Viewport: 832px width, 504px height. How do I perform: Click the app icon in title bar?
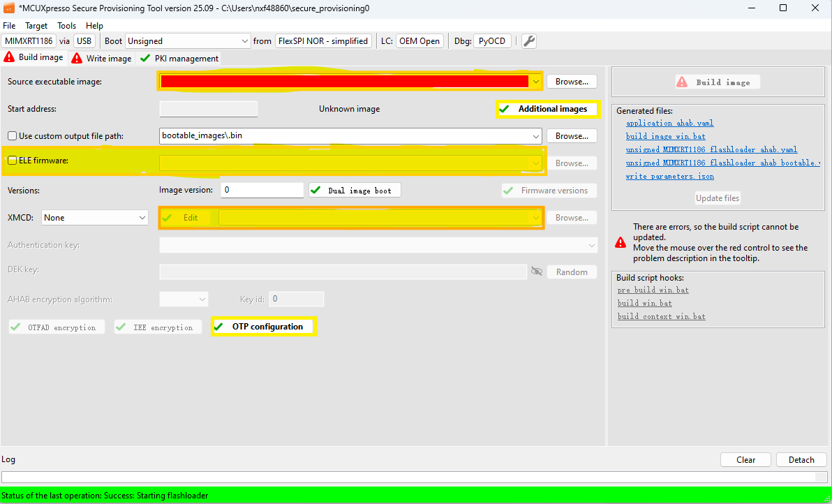point(9,8)
